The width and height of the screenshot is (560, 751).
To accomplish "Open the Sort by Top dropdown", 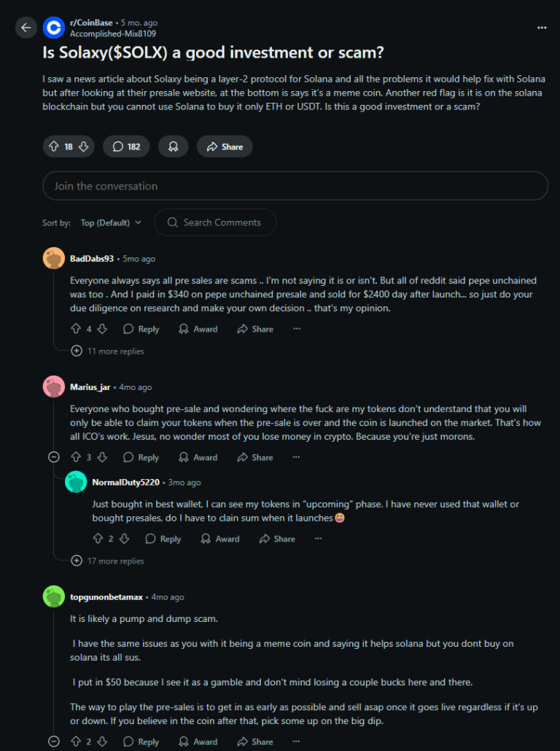I will coord(111,222).
